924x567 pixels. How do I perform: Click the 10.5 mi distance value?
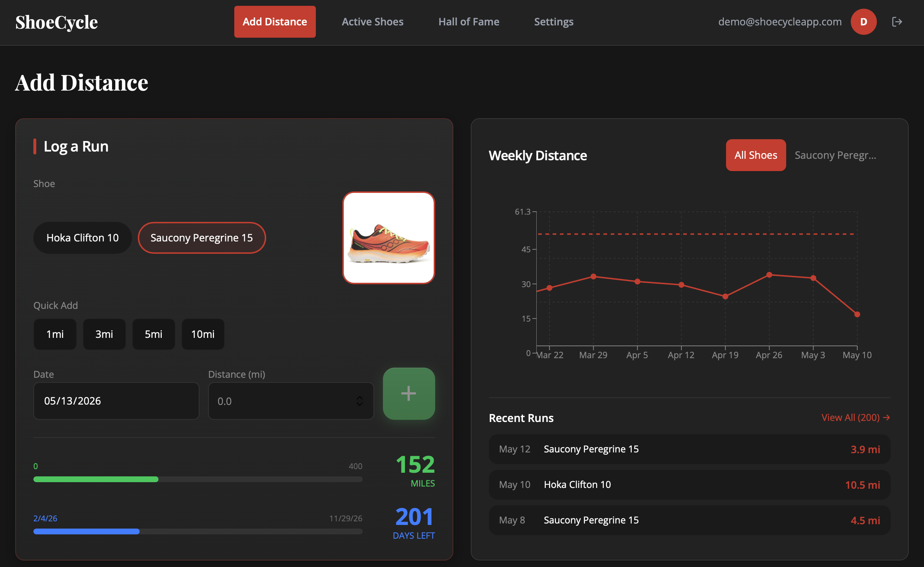pos(862,485)
